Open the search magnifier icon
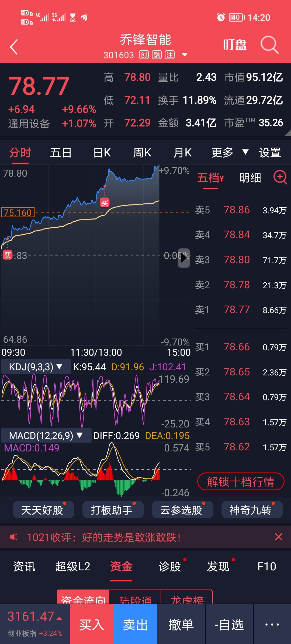 coord(269,44)
